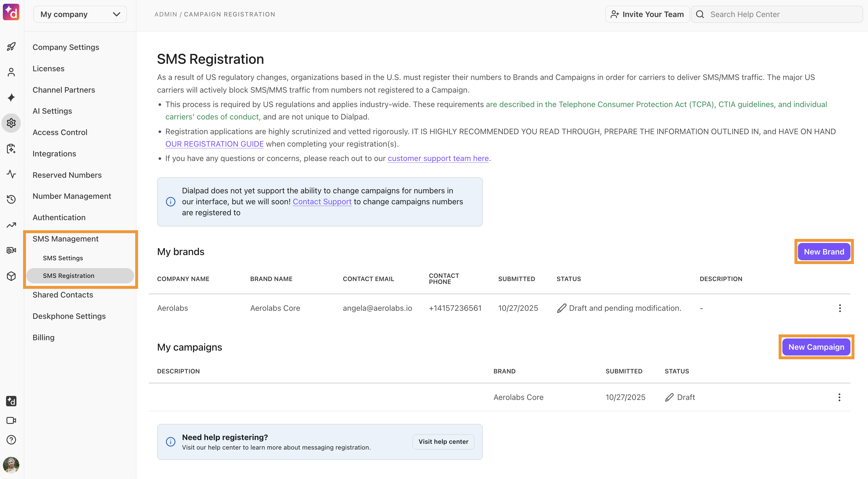Open the trending analytics arrow icon
The image size is (868, 479).
point(11,225)
